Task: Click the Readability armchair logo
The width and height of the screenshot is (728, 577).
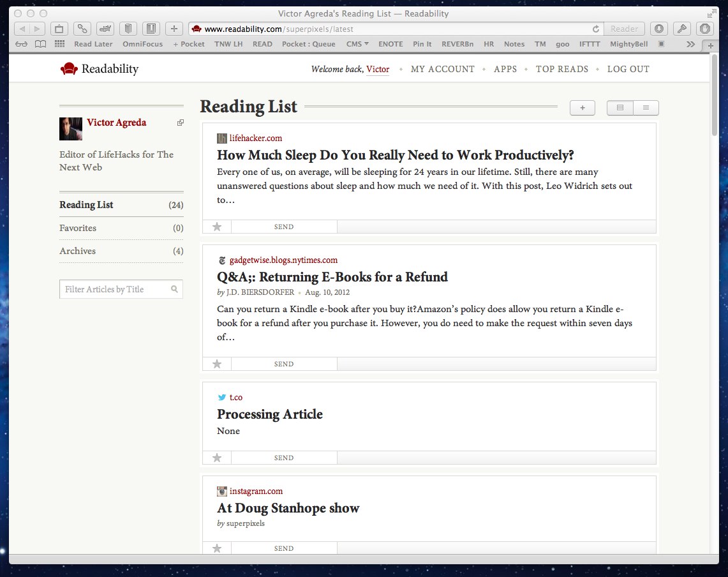Action: coord(69,69)
